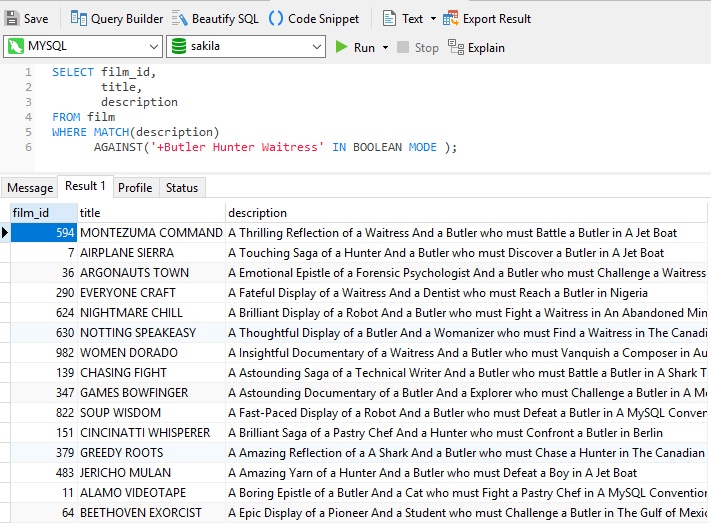711x523 pixels.
Task: Select the ARGONAUTS TOWN title cell
Action: click(151, 273)
